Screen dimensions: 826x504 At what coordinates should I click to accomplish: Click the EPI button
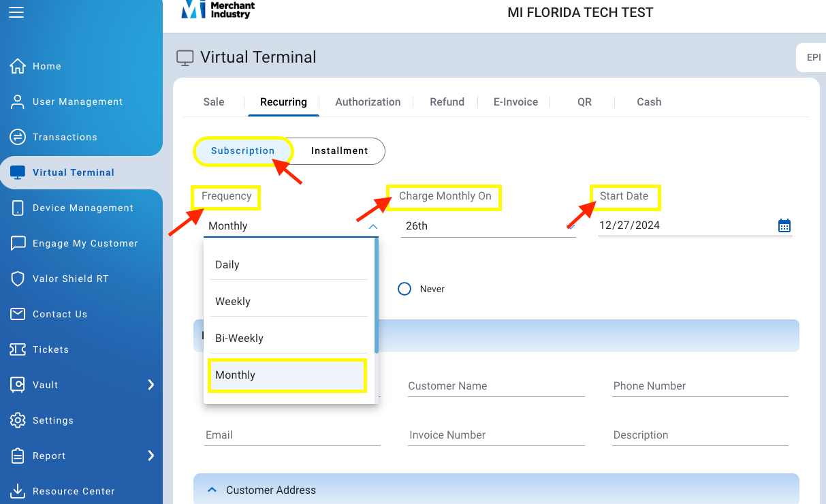[x=814, y=58]
